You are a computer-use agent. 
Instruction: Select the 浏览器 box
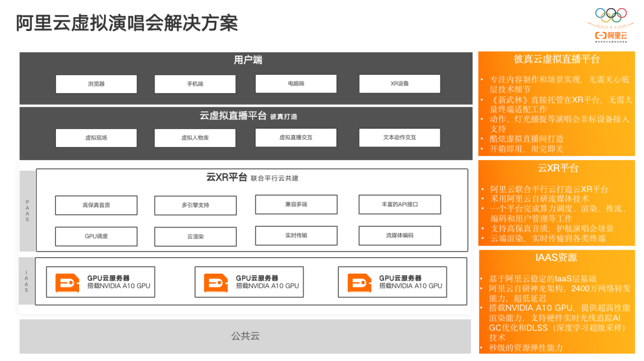pyautogui.click(x=96, y=84)
